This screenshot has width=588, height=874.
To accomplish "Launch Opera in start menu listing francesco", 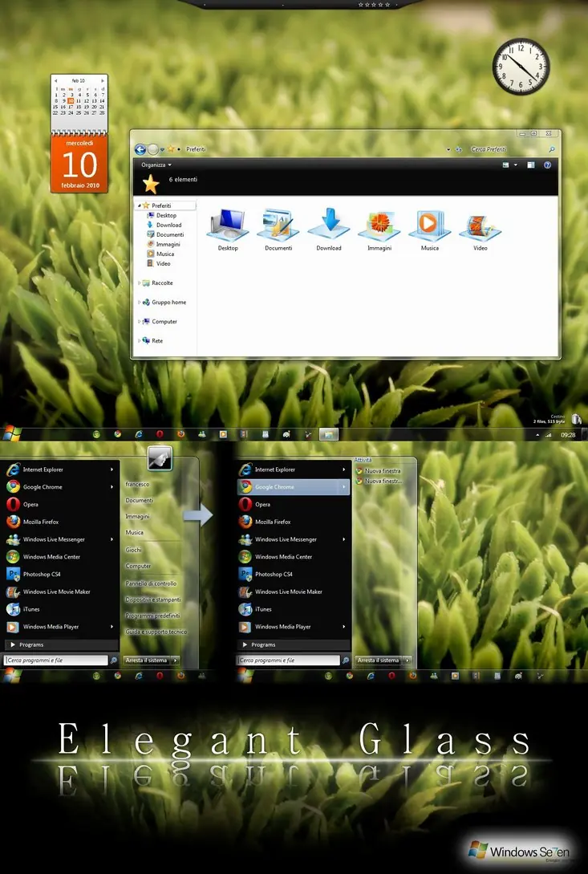I will point(60,505).
